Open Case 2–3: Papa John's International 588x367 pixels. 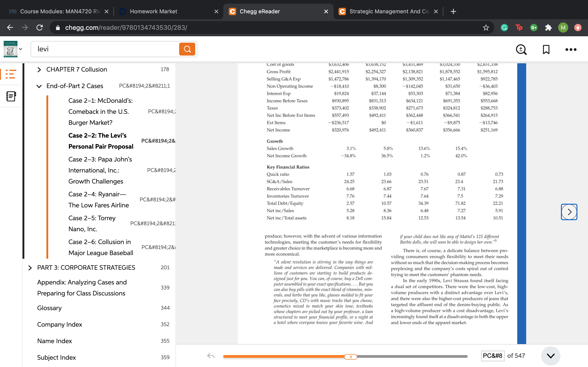pyautogui.click(x=100, y=170)
